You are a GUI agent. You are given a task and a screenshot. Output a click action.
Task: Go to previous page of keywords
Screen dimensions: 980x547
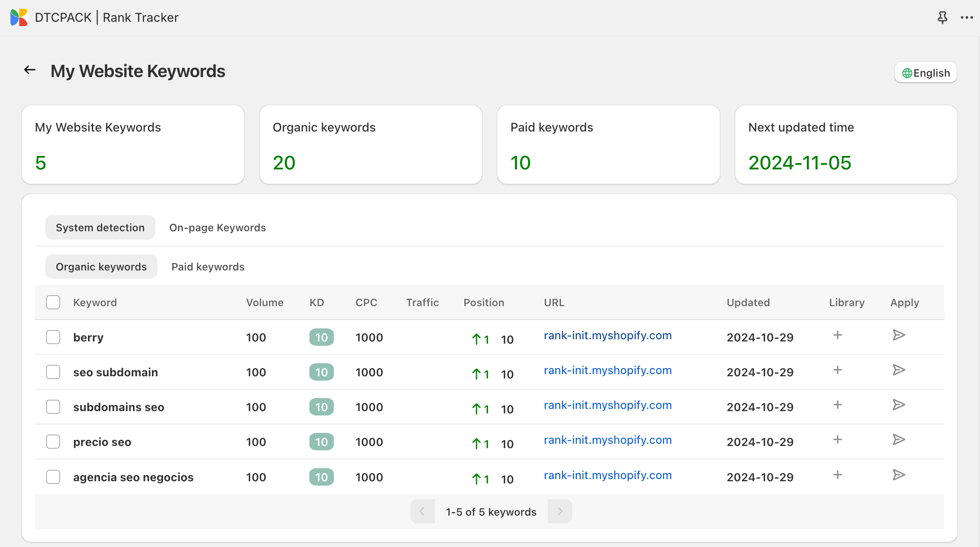coord(422,511)
